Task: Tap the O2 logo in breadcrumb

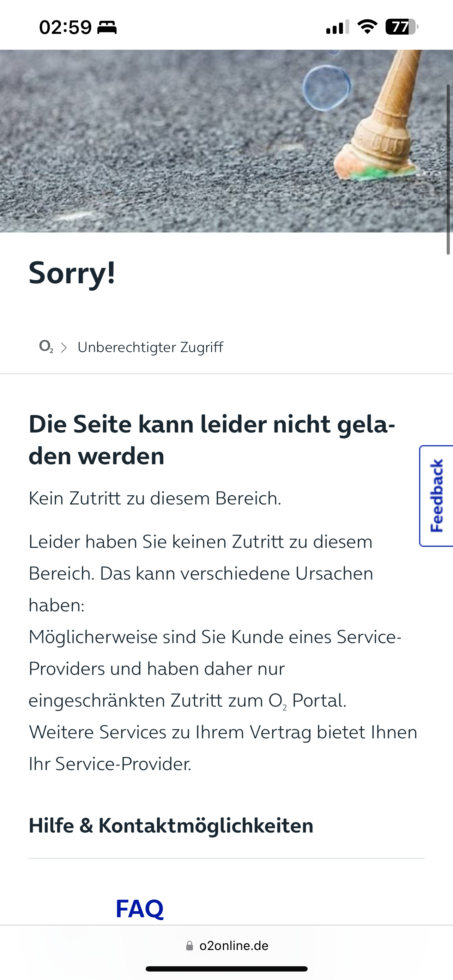Action: coord(46,346)
